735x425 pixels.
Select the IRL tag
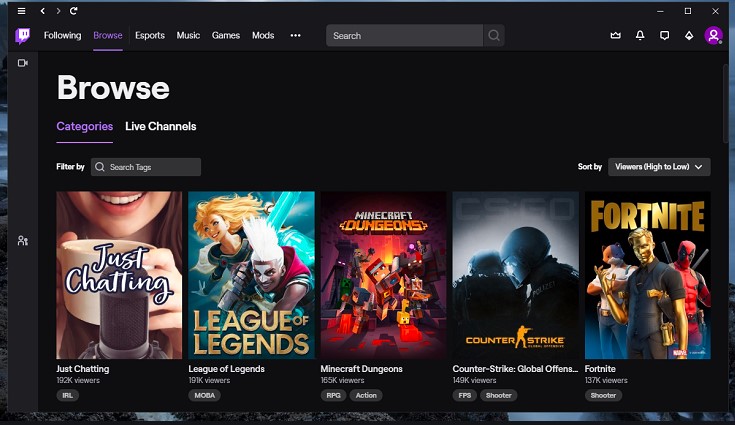pos(68,395)
